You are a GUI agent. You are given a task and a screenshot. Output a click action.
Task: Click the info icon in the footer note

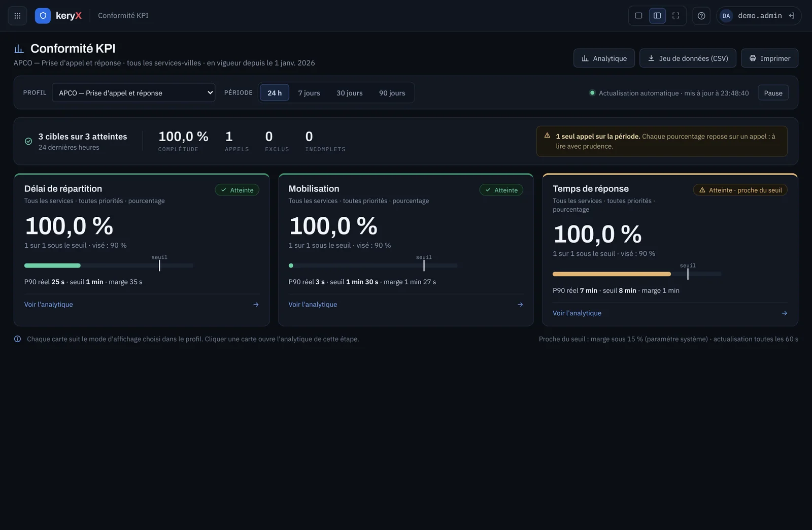[18, 339]
